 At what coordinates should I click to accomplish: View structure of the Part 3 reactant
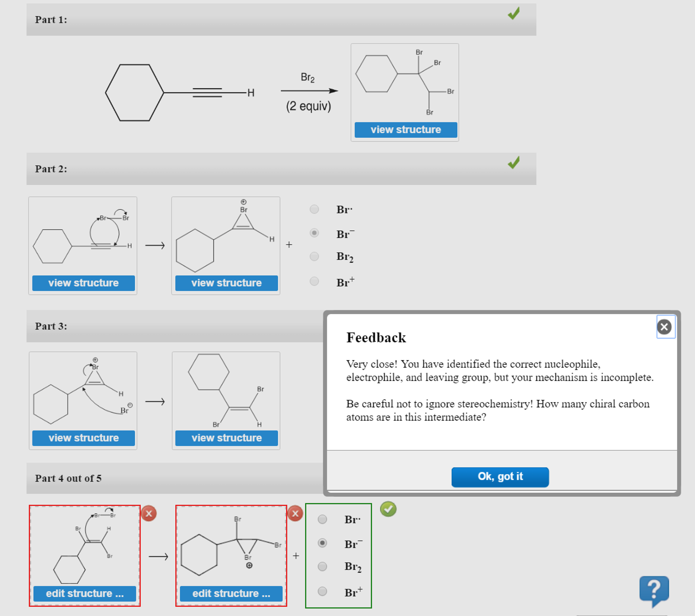[83, 438]
